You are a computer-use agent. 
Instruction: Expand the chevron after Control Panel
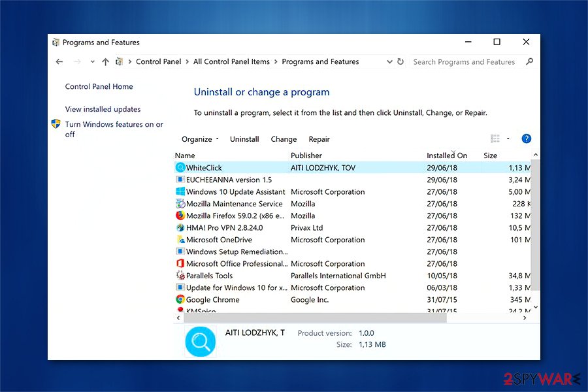pyautogui.click(x=187, y=61)
